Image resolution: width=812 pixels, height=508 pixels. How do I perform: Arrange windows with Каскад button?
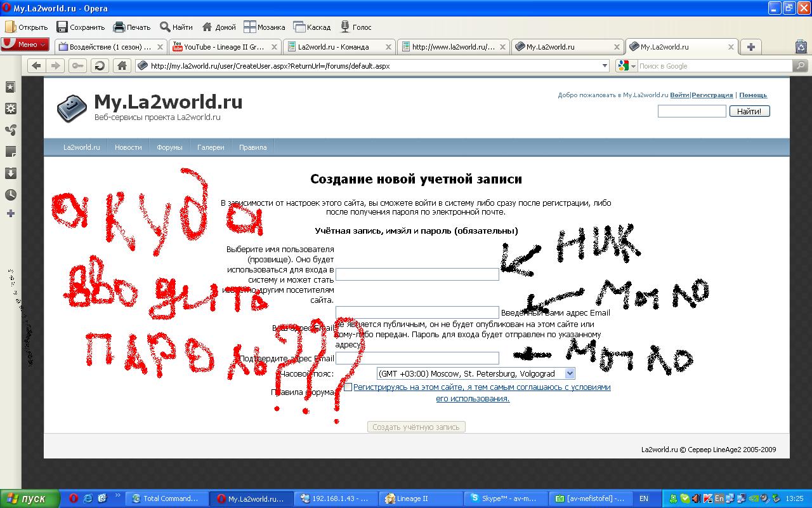pos(312,27)
